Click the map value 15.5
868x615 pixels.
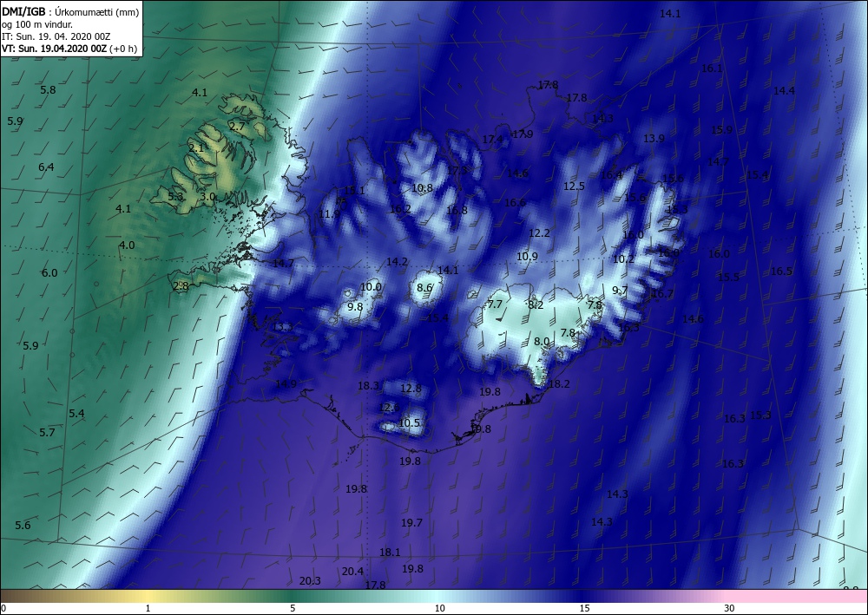click(728, 277)
